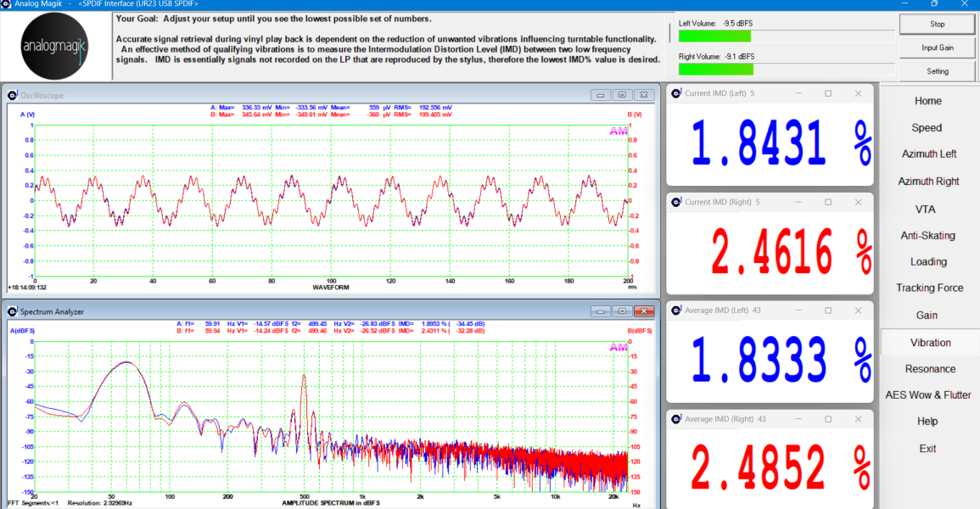Choose AES Wow & Flutter test
The height and width of the screenshot is (509, 980).
click(928, 395)
